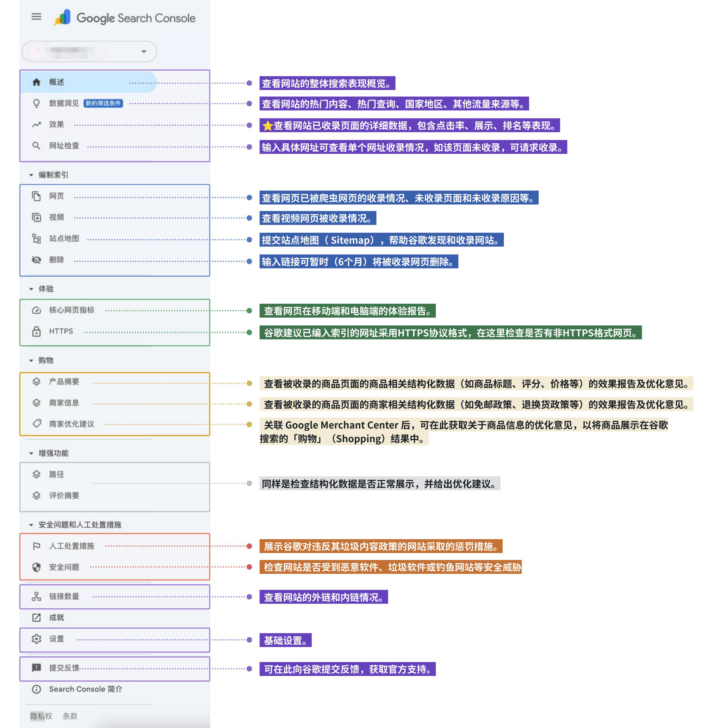Screen dimensions: 728x728
Task: Open 人工处置措施 item
Action: point(72,546)
